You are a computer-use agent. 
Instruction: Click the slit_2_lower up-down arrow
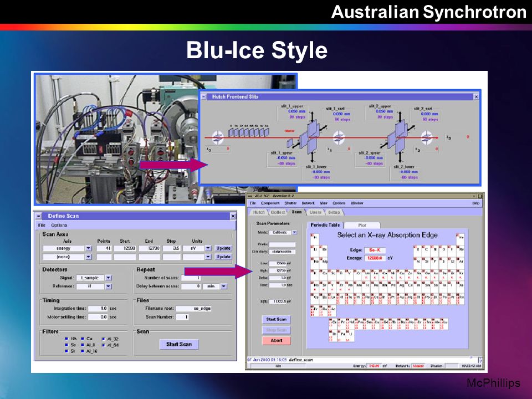(x=400, y=157)
